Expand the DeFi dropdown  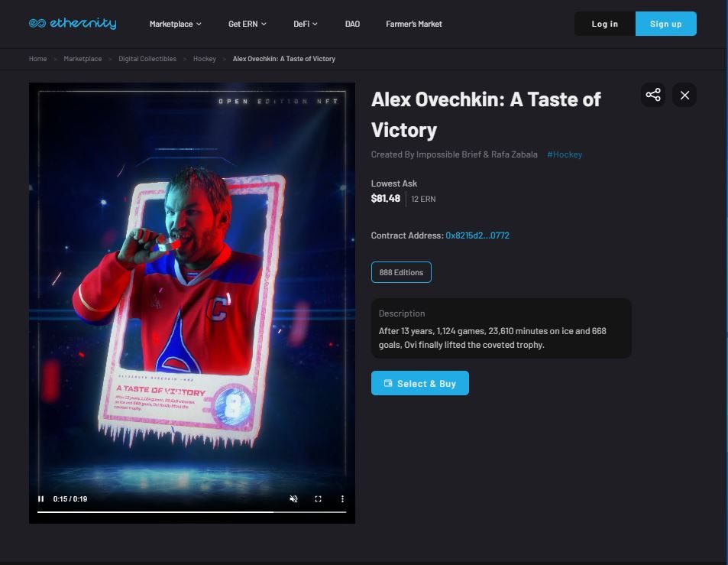pyautogui.click(x=306, y=24)
